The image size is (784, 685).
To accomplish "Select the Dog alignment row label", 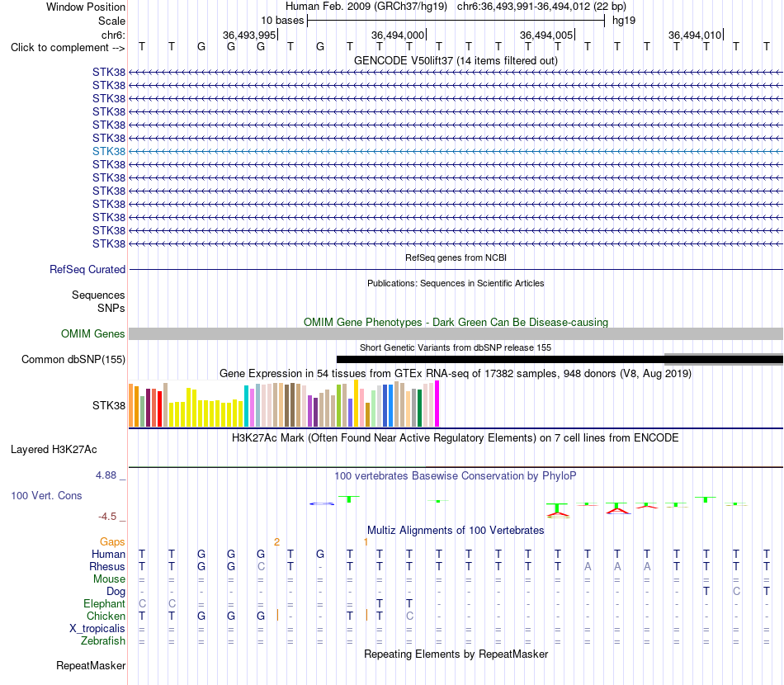I will tap(116, 592).
